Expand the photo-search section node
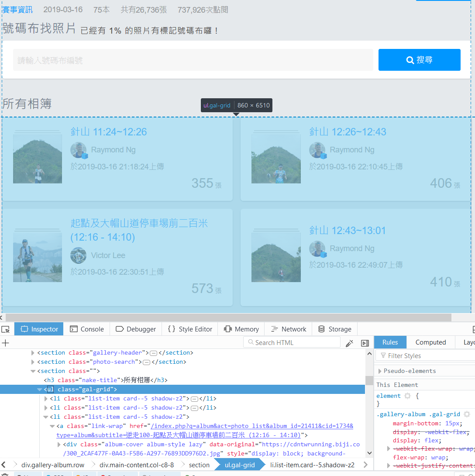This screenshot has height=476, width=475. point(33,362)
